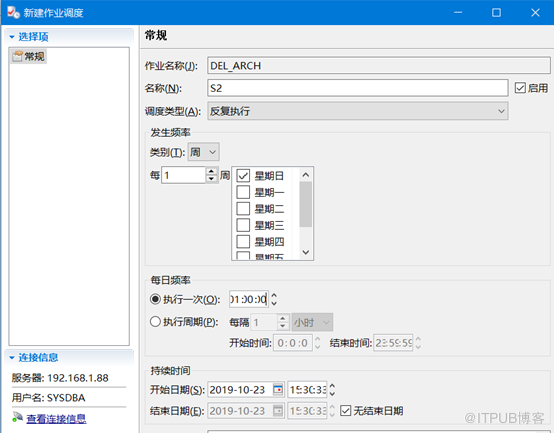Open the 查看连接信息 link
The image size is (554, 433).
[x=56, y=419]
